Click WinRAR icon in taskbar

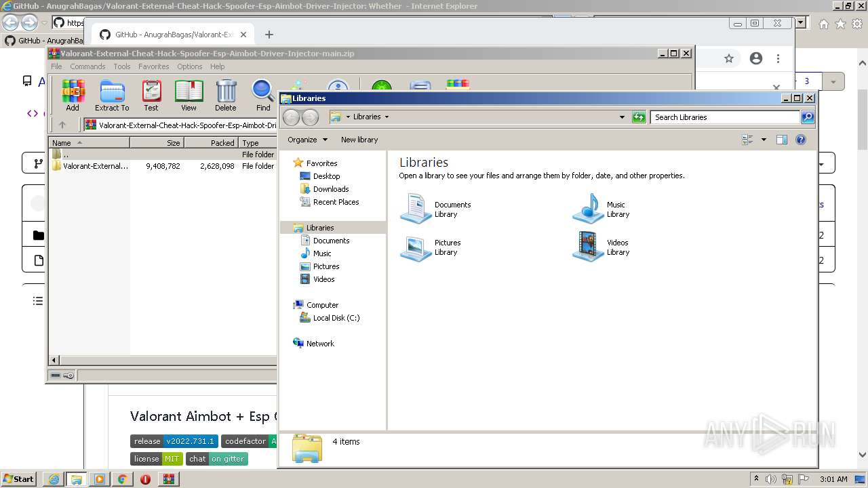[x=169, y=479]
